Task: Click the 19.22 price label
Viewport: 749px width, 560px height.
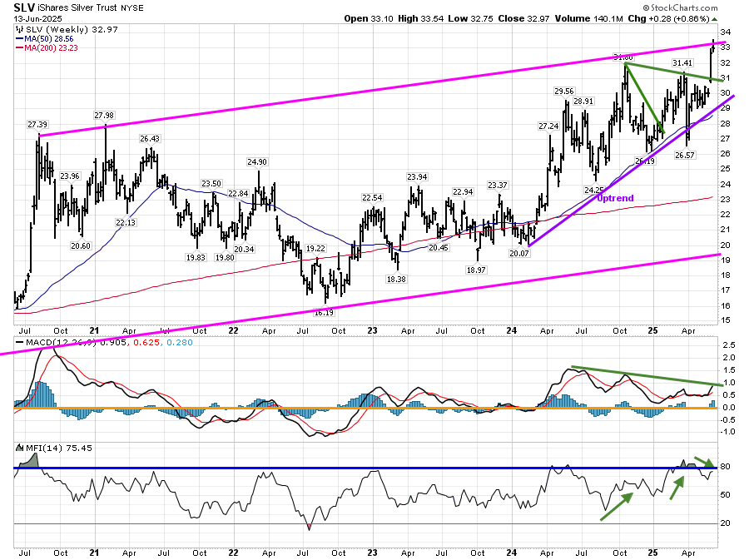Action: 315,248
